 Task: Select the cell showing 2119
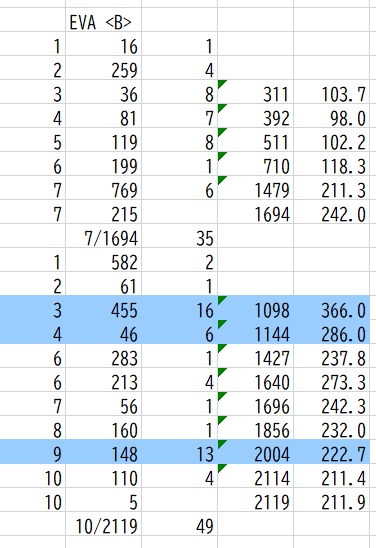tap(255, 499)
